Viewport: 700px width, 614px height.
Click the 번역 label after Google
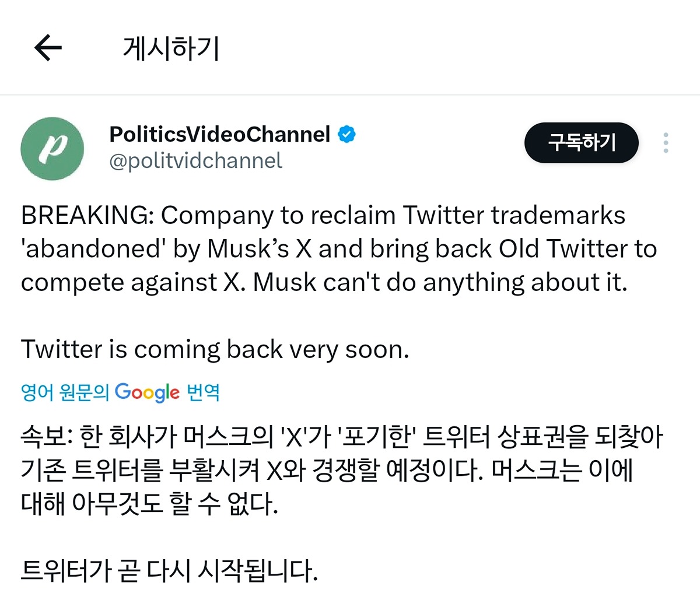(203, 392)
